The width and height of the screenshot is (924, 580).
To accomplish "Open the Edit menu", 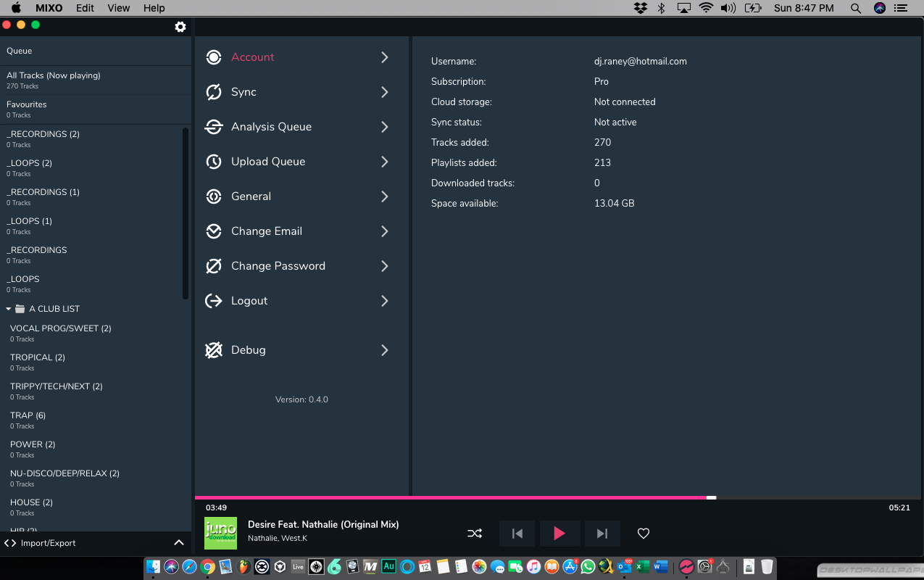I will (x=85, y=8).
